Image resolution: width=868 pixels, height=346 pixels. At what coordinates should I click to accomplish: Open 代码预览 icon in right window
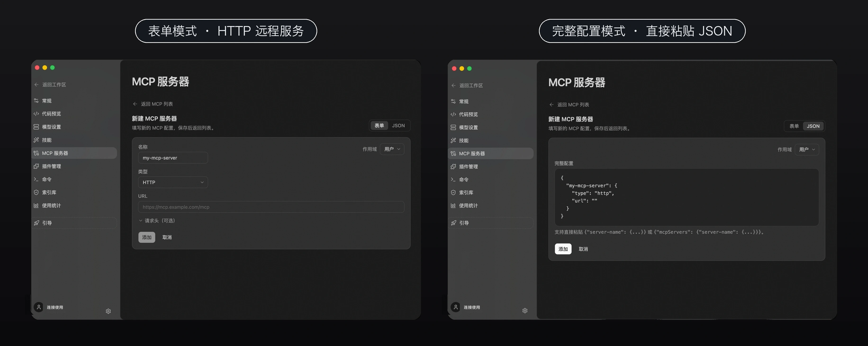click(453, 114)
